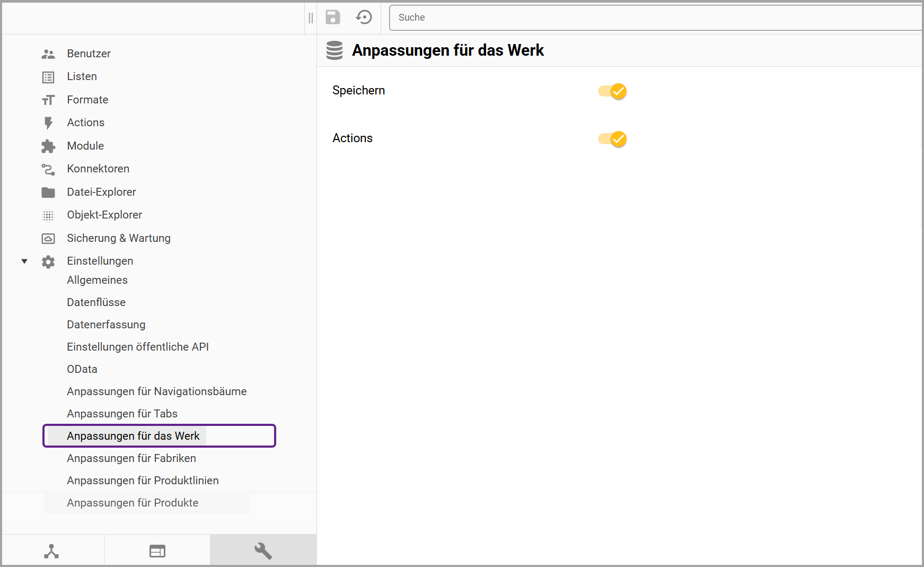Click the save disk icon in toolbar
The height and width of the screenshot is (567, 924).
(332, 18)
